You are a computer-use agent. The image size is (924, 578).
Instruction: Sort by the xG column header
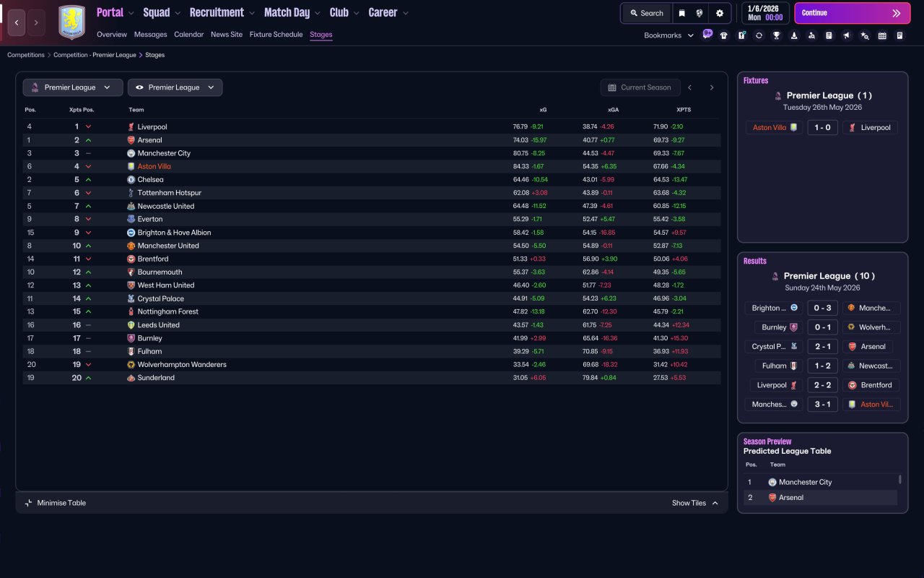[543, 110]
